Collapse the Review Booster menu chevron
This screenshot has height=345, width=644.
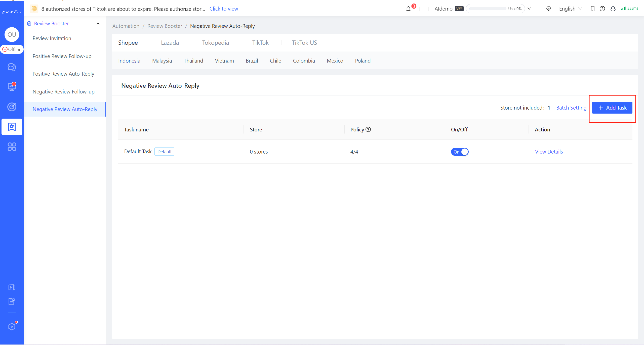[98, 24]
